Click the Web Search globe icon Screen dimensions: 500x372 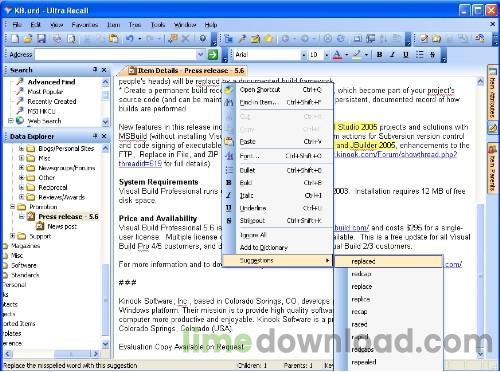pos(20,121)
